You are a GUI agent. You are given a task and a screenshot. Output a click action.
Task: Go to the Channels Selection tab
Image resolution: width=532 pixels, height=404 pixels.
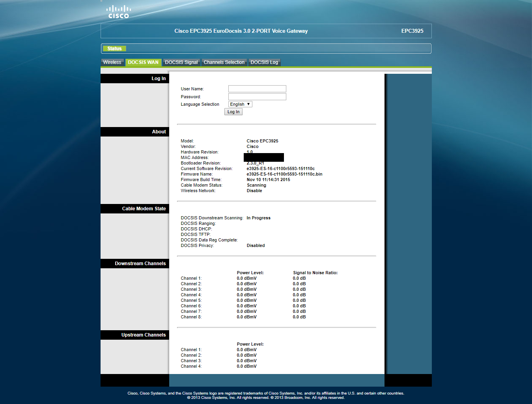click(224, 62)
